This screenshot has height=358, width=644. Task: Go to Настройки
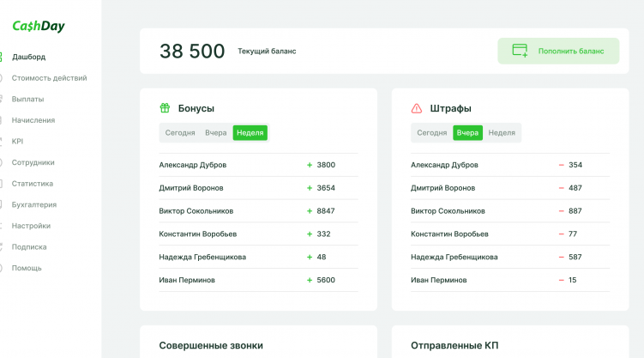[x=31, y=226]
